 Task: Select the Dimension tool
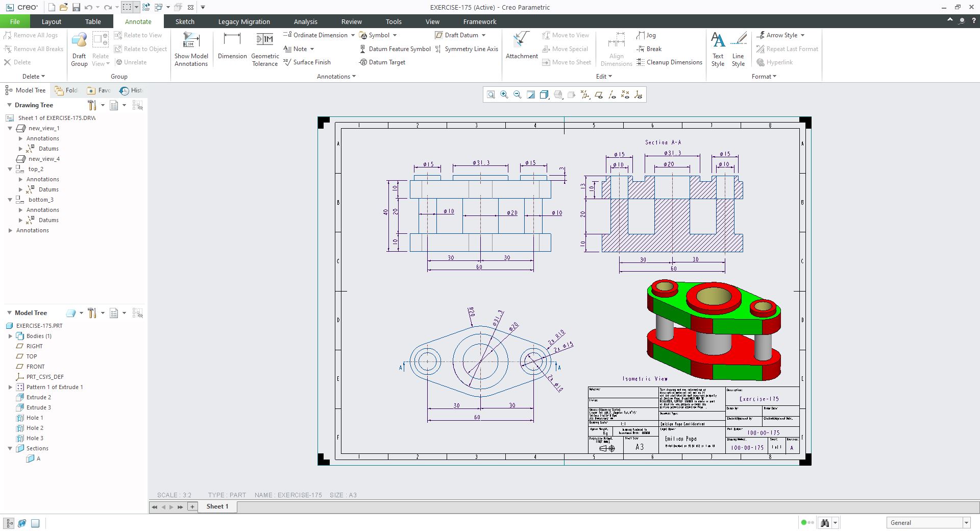[x=232, y=45]
